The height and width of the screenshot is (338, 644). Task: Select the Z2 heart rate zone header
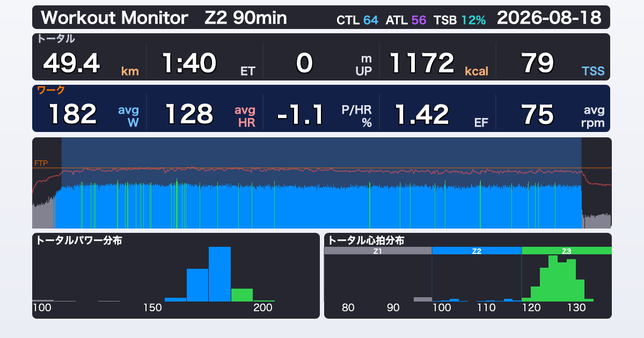click(x=477, y=251)
